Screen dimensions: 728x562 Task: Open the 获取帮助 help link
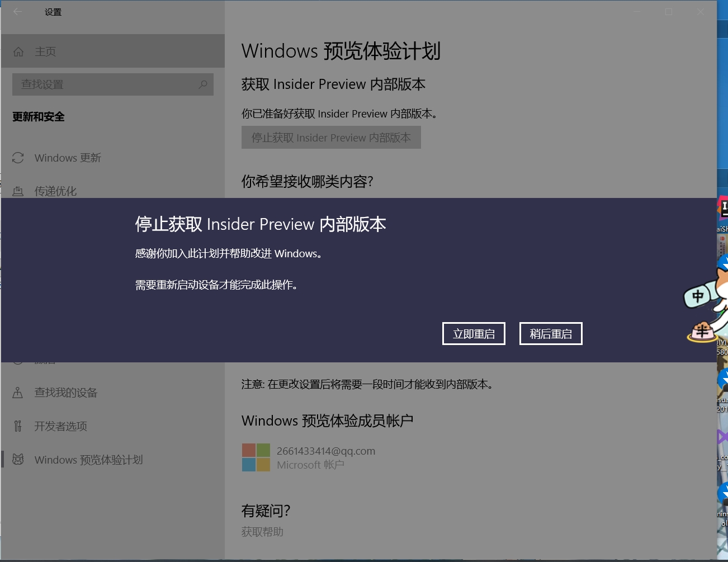(262, 532)
